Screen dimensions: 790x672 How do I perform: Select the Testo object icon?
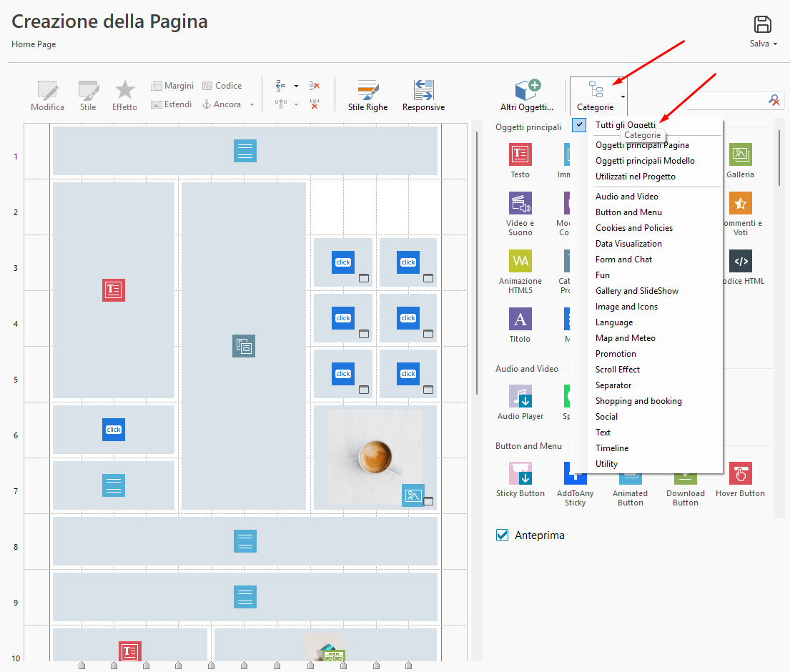click(520, 154)
